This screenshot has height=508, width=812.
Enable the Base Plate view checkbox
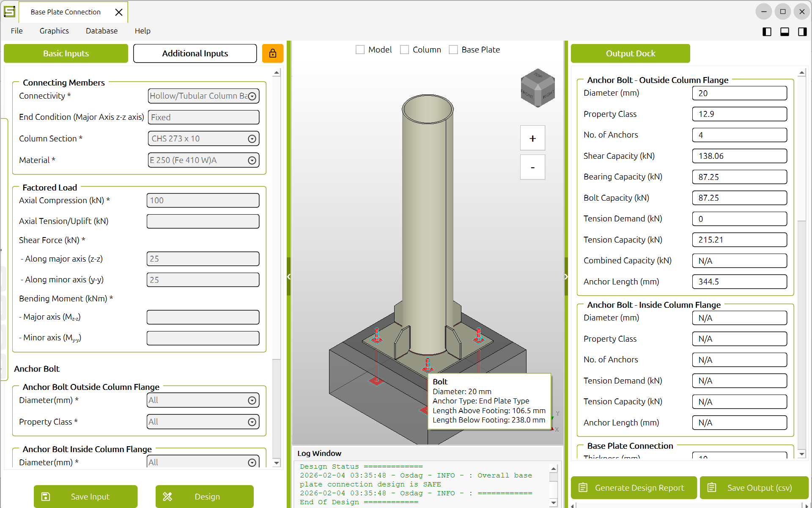(453, 50)
